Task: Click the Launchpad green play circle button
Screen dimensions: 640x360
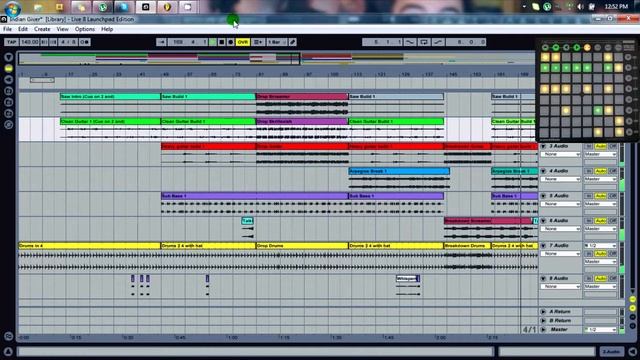Action: 576,47
